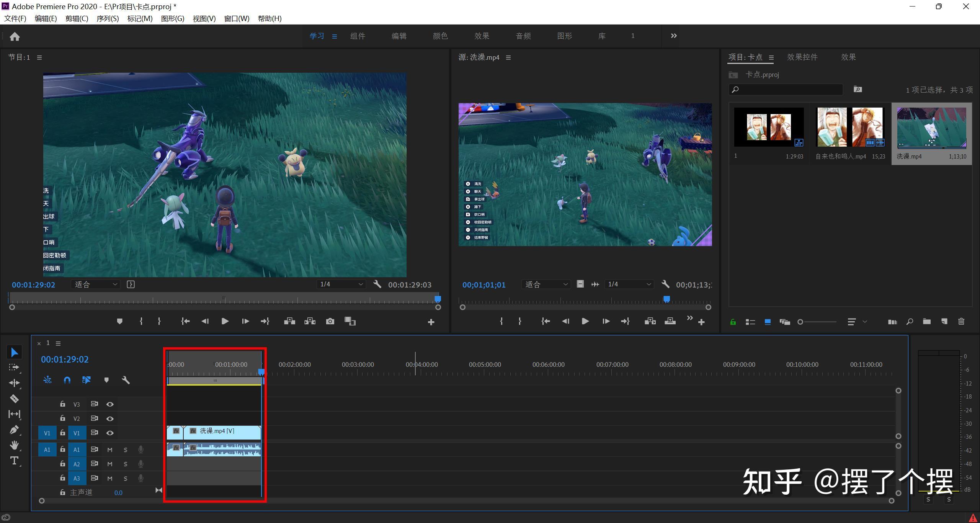Hide the V2 track output
The image size is (980, 523).
tap(110, 418)
